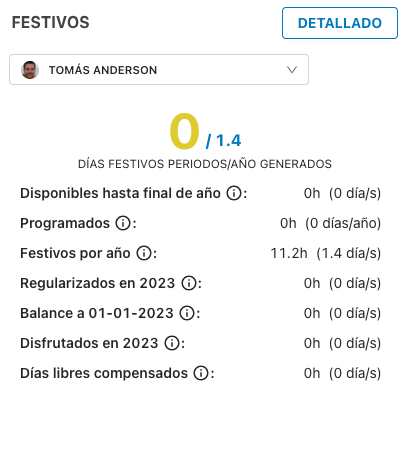The image size is (403, 458).
Task: Click info icon beside Regularizados en 2023
Action: 189,283
